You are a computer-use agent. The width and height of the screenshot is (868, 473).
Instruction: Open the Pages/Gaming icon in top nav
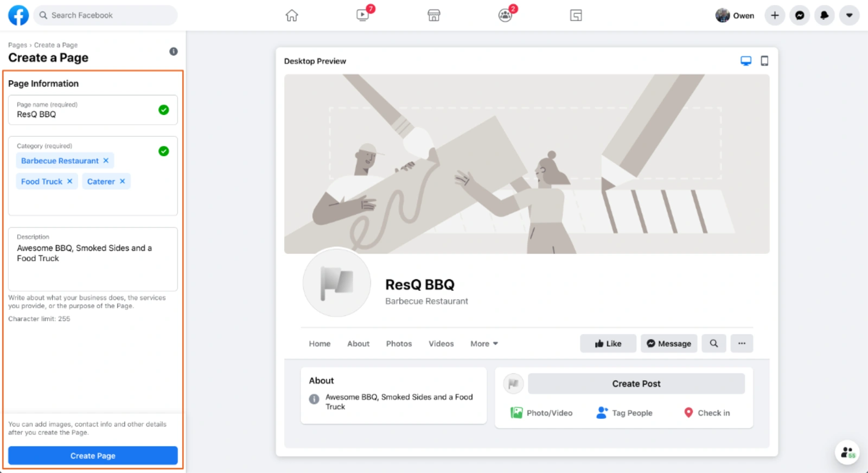[576, 15]
